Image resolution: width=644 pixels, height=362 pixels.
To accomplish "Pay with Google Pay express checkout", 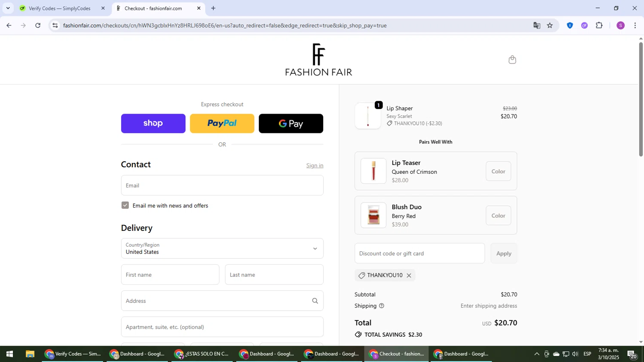I will [x=291, y=124].
